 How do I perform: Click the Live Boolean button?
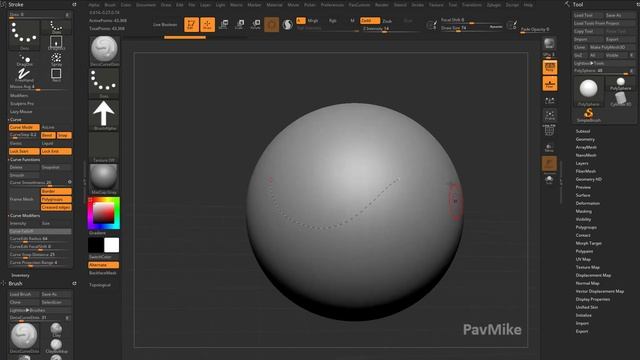(x=165, y=24)
